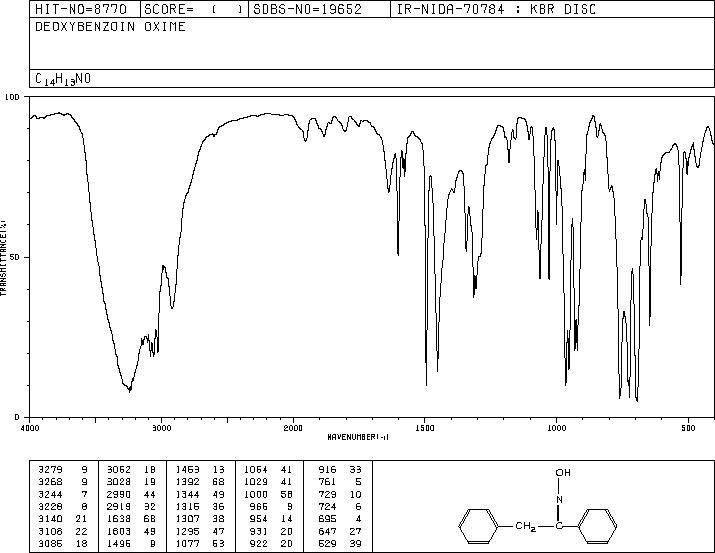
Task: Click the HIT-NO=8770 header field
Action: [x=81, y=9]
